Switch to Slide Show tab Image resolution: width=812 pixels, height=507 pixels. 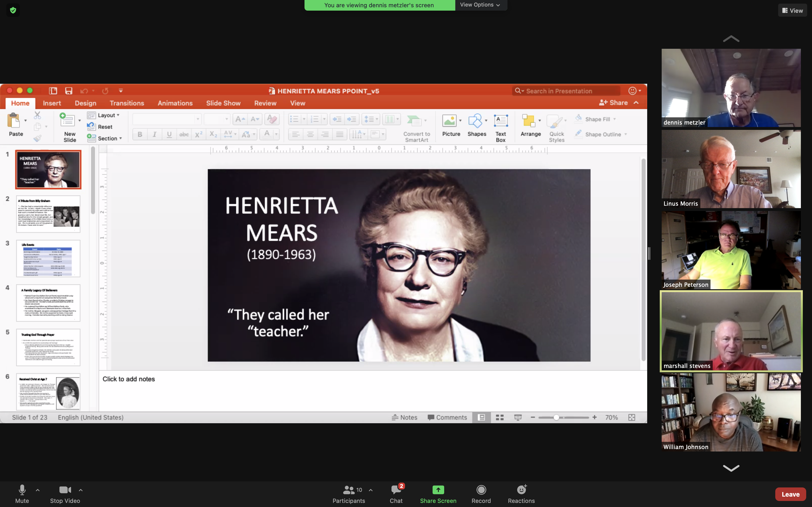click(223, 103)
